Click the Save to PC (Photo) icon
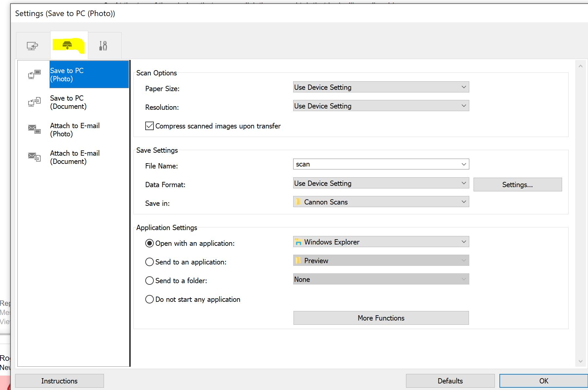Screen dimensions: 588x390 [x=34, y=75]
